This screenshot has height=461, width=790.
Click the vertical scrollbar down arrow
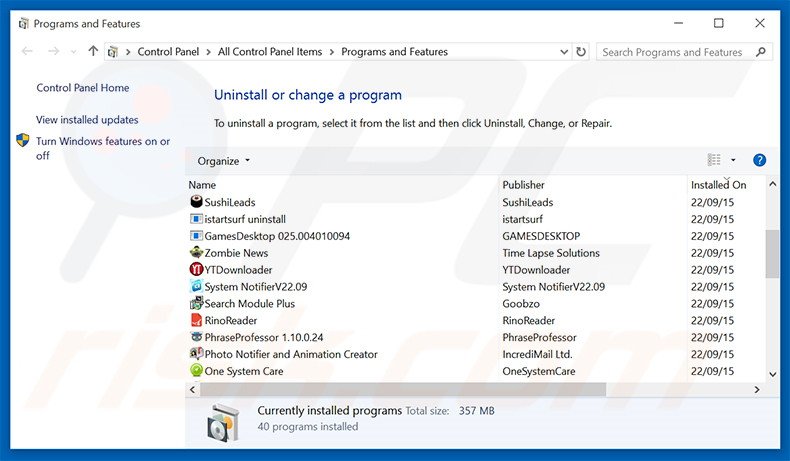(x=772, y=374)
